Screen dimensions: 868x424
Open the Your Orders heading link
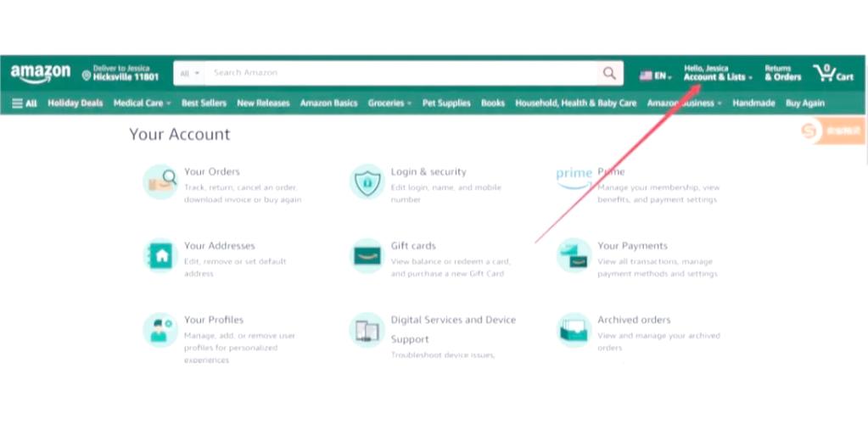(x=212, y=171)
